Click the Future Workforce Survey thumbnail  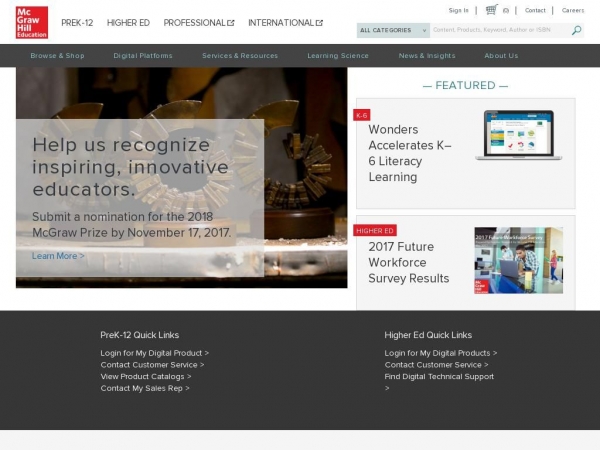(x=518, y=260)
